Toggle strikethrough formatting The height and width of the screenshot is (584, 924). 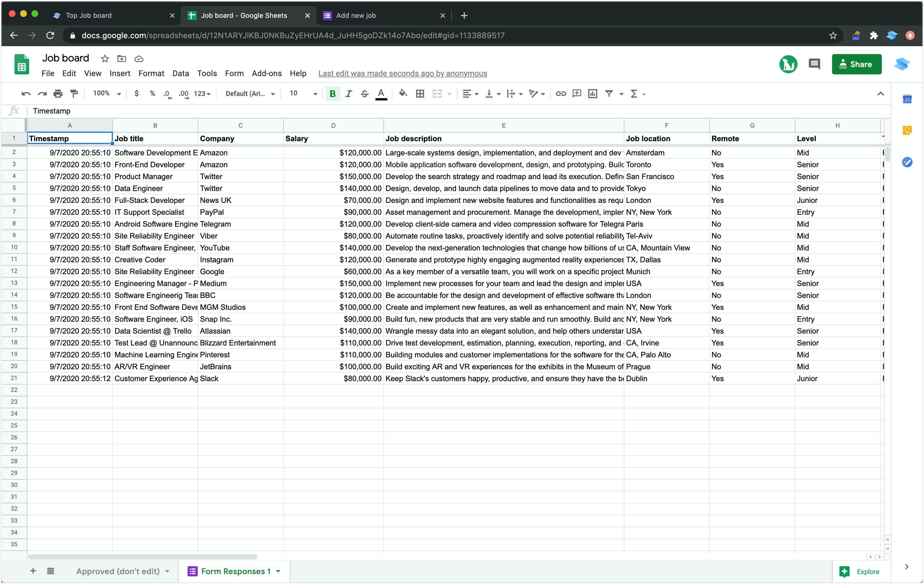(364, 94)
